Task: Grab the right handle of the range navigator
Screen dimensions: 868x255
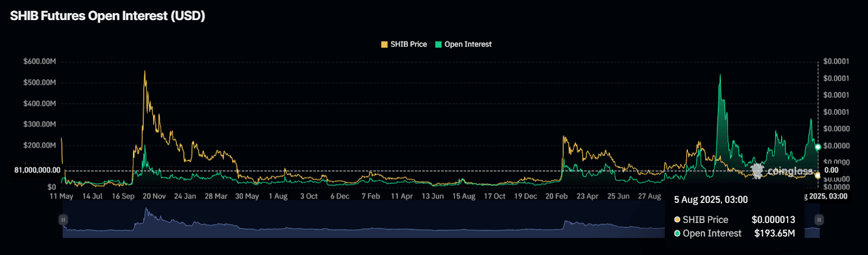Action: 819,220
